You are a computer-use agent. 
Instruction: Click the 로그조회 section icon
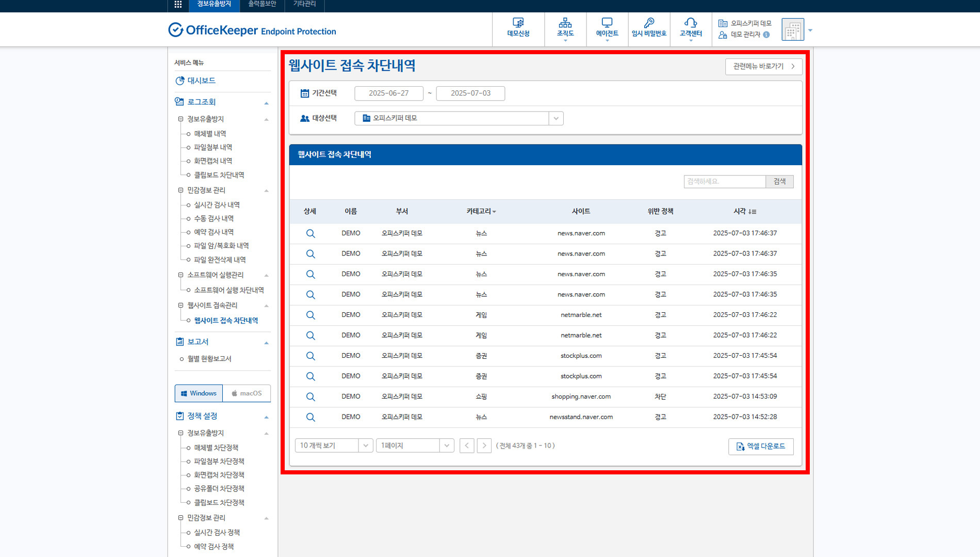(179, 102)
